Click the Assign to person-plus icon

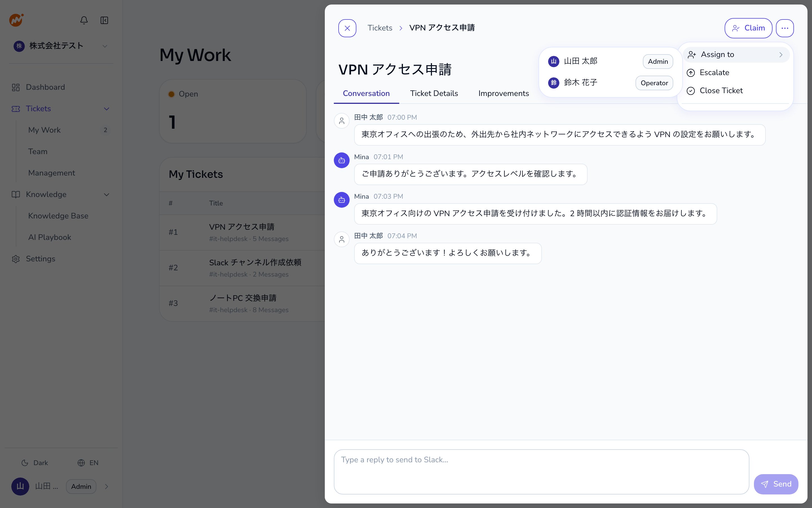pyautogui.click(x=692, y=55)
